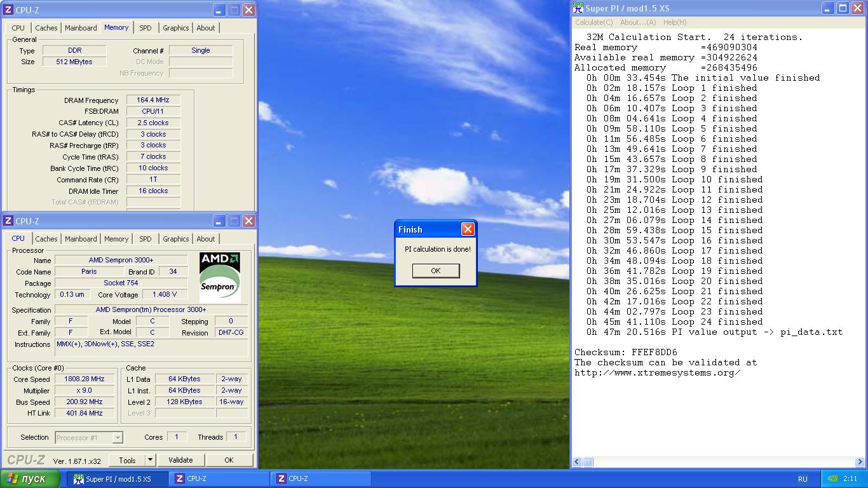Minimize the upper CPU-Z window
868x488 pixels.
pyautogui.click(x=219, y=10)
